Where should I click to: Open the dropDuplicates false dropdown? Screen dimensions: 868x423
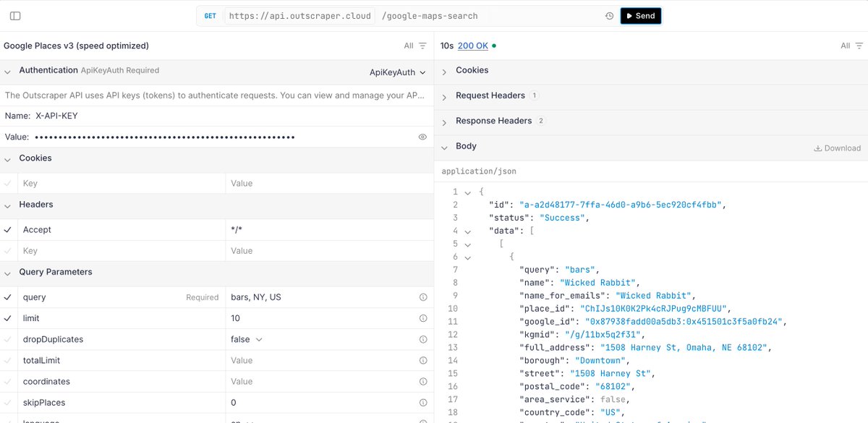247,339
